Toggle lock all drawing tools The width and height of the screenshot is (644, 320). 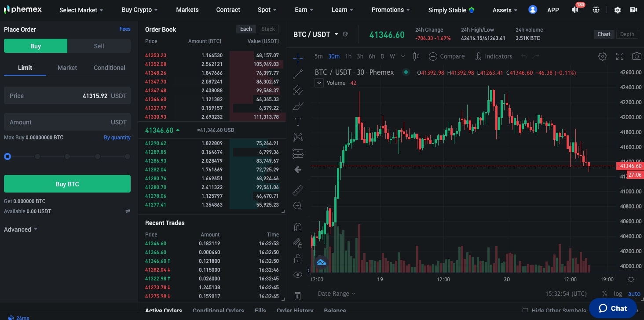click(x=298, y=258)
